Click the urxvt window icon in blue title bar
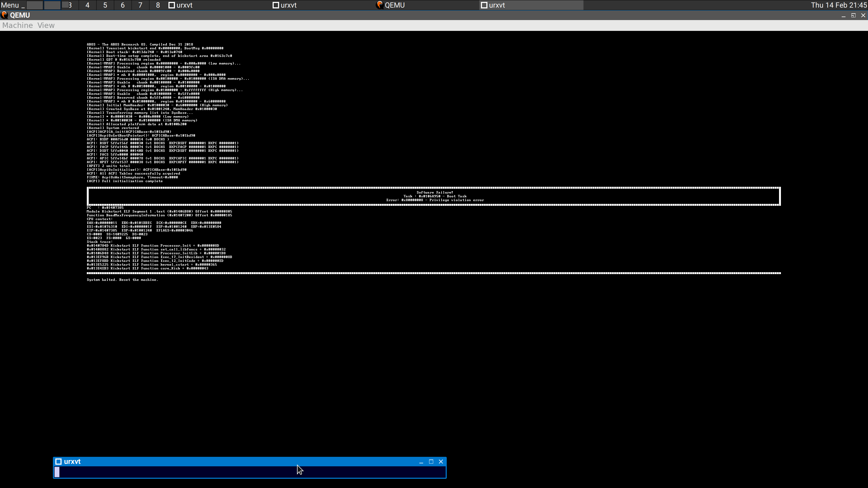868x488 pixels. point(58,461)
